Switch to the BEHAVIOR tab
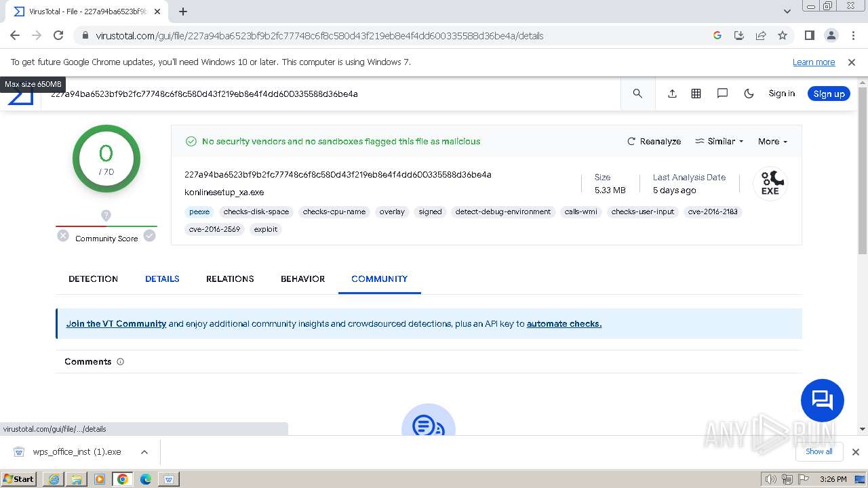The image size is (868, 488). coord(302,279)
